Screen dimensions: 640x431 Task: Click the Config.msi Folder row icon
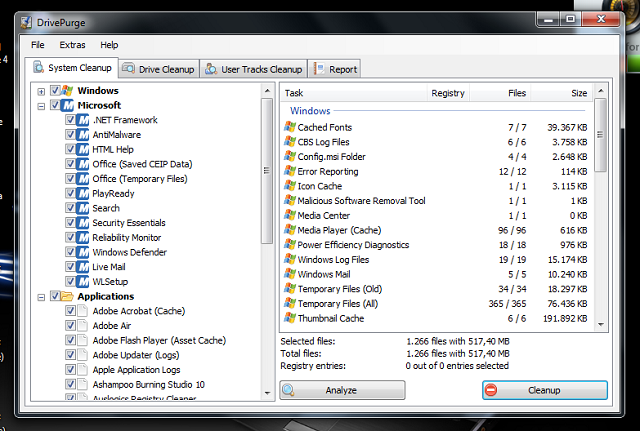(x=290, y=156)
